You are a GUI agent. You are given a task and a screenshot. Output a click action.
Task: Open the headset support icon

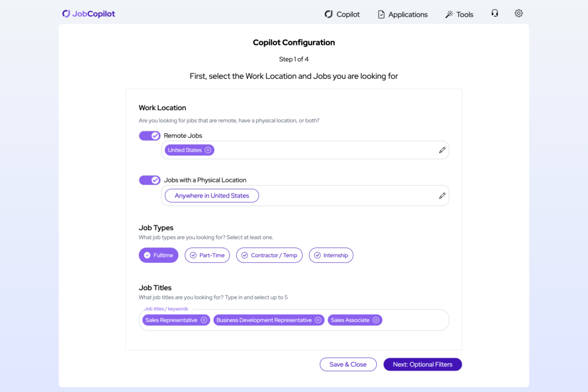click(x=495, y=13)
